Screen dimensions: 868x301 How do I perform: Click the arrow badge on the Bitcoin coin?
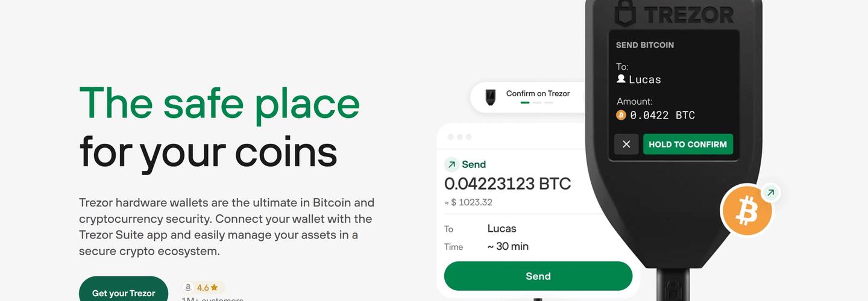pyautogui.click(x=770, y=193)
